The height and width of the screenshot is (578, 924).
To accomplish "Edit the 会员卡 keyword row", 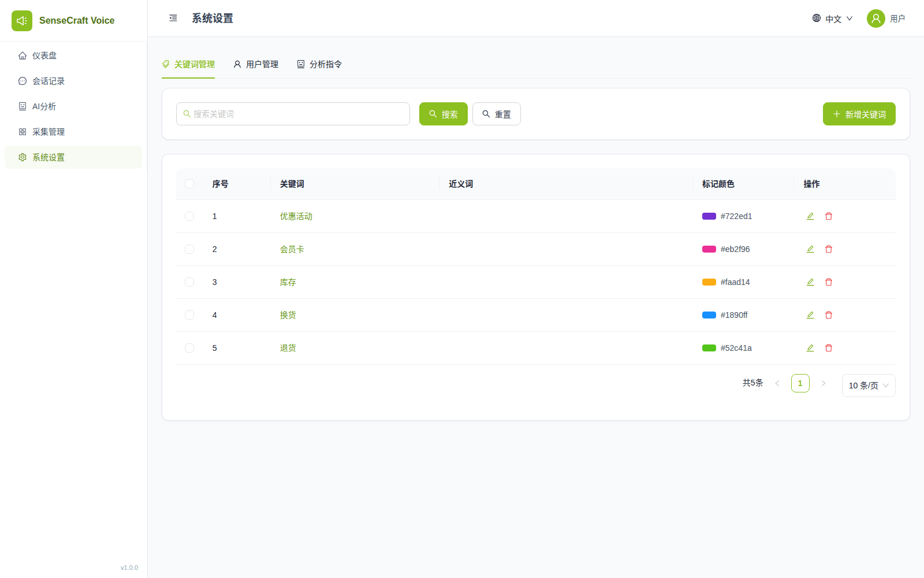I will (810, 249).
